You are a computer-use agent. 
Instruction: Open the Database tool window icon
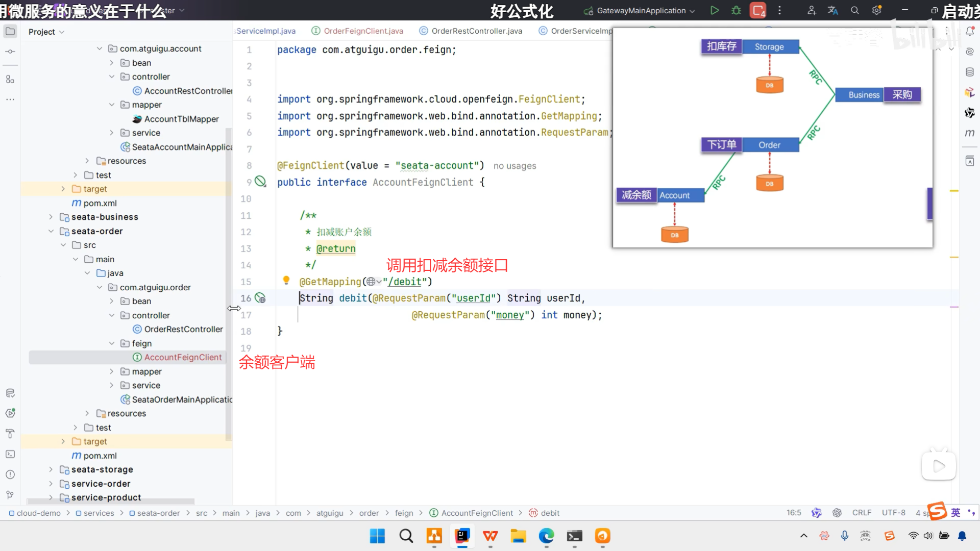pos(970,72)
